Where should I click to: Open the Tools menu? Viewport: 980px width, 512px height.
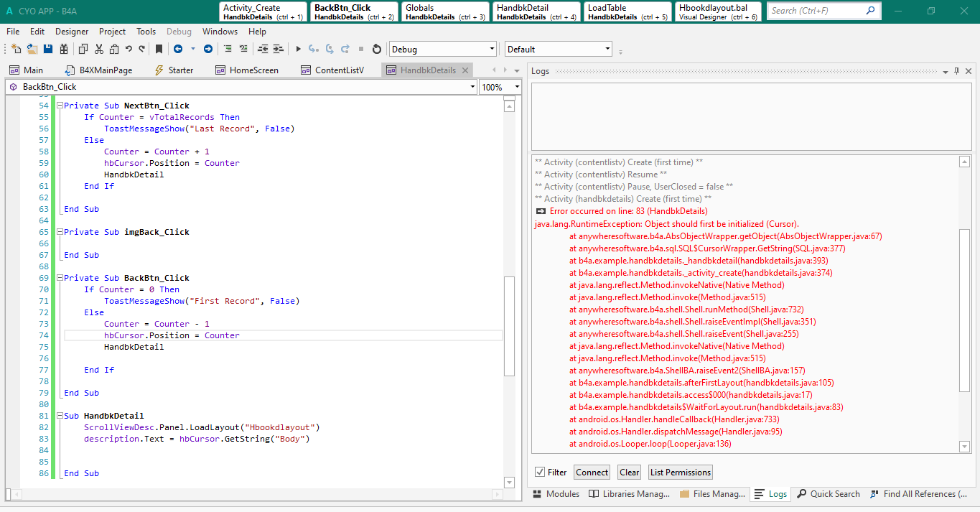pyautogui.click(x=146, y=32)
